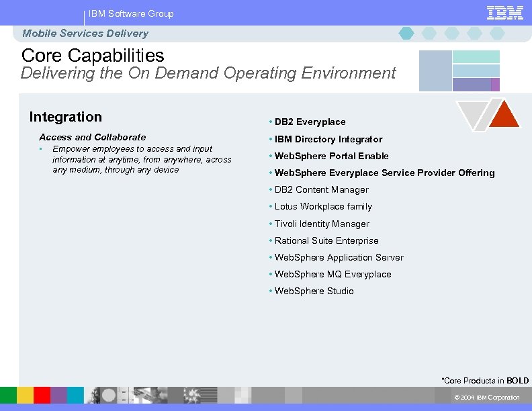Click the gray inverted triangle graphic

[x=472, y=114]
